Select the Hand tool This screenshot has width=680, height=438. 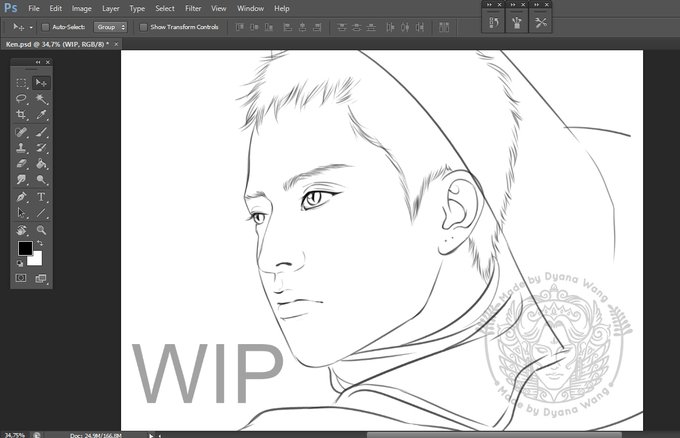21,230
